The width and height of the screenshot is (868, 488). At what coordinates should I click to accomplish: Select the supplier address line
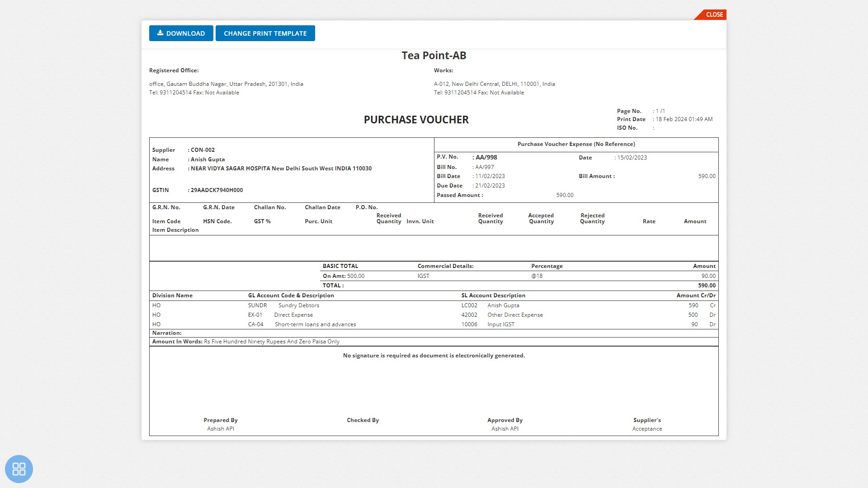pyautogui.click(x=281, y=169)
